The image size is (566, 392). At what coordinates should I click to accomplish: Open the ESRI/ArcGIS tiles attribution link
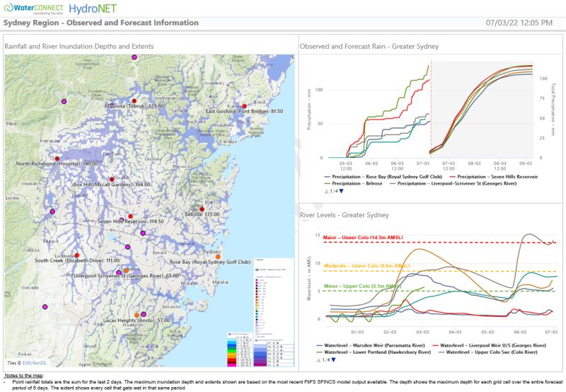pos(34,363)
